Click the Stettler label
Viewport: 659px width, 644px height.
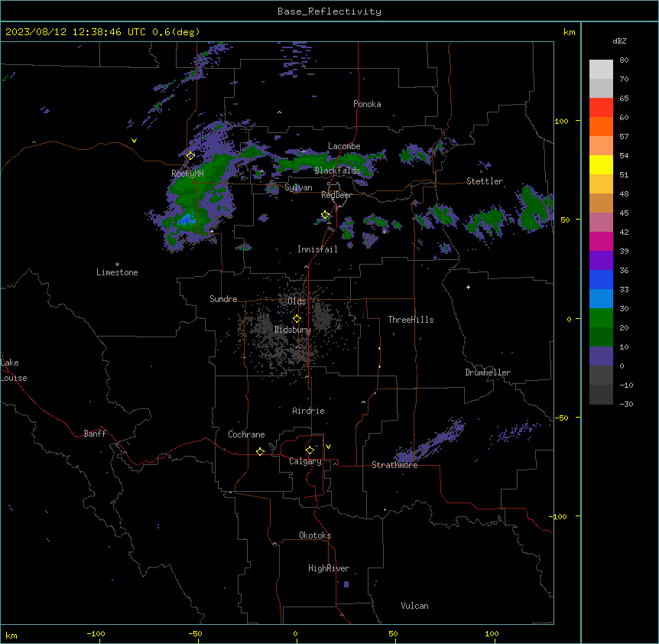[485, 181]
